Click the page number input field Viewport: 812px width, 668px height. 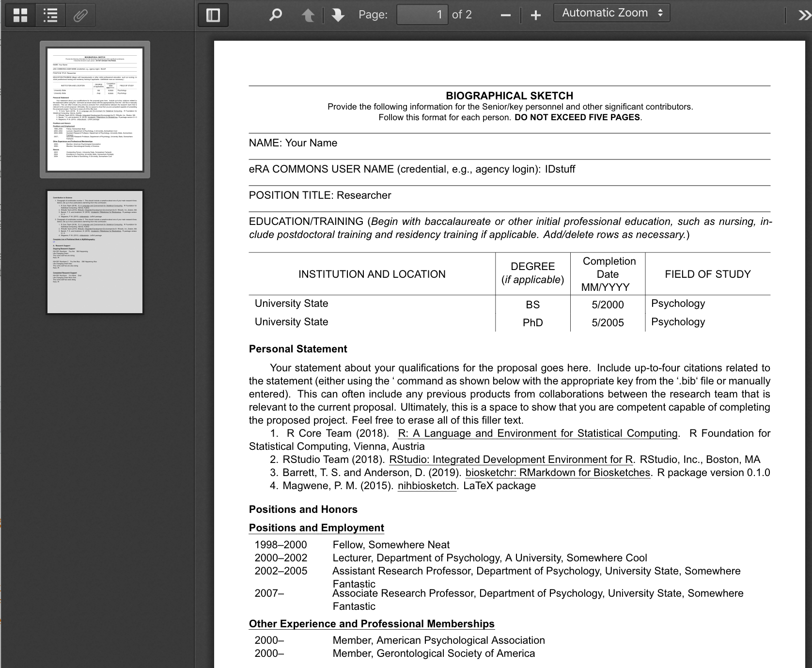pos(422,15)
